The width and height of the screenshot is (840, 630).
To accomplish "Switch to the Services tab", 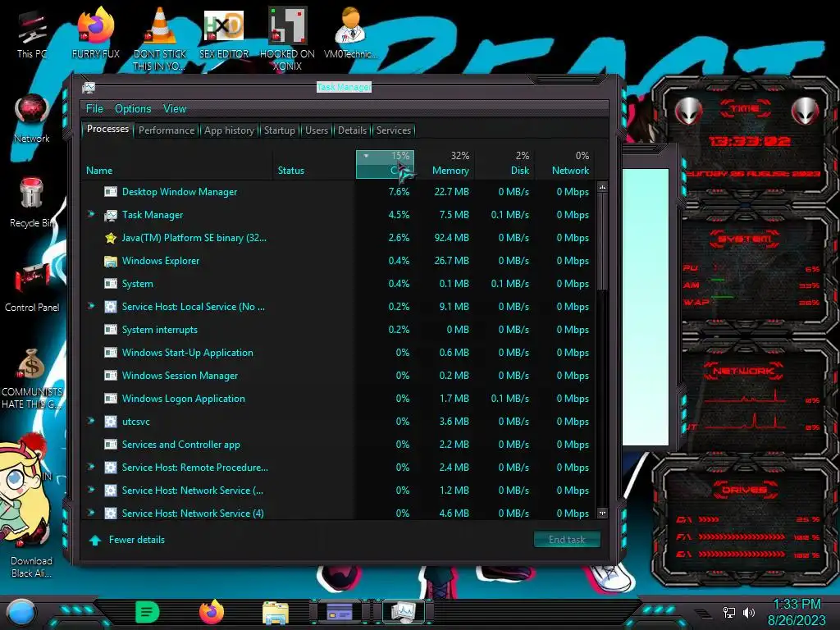I will (x=394, y=130).
